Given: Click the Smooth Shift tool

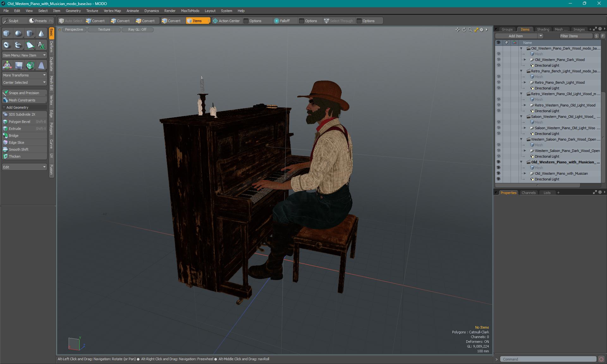Looking at the screenshot, I should (x=24, y=149).
